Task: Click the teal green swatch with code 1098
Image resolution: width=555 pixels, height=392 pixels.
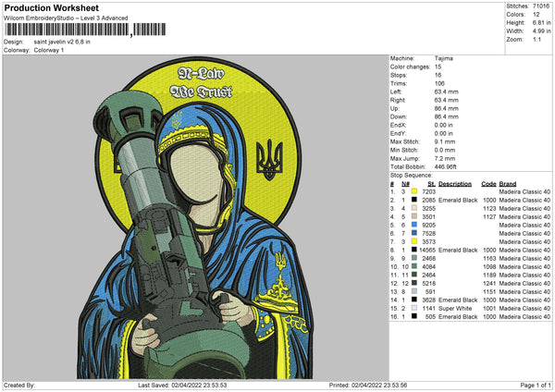Action: point(414,266)
